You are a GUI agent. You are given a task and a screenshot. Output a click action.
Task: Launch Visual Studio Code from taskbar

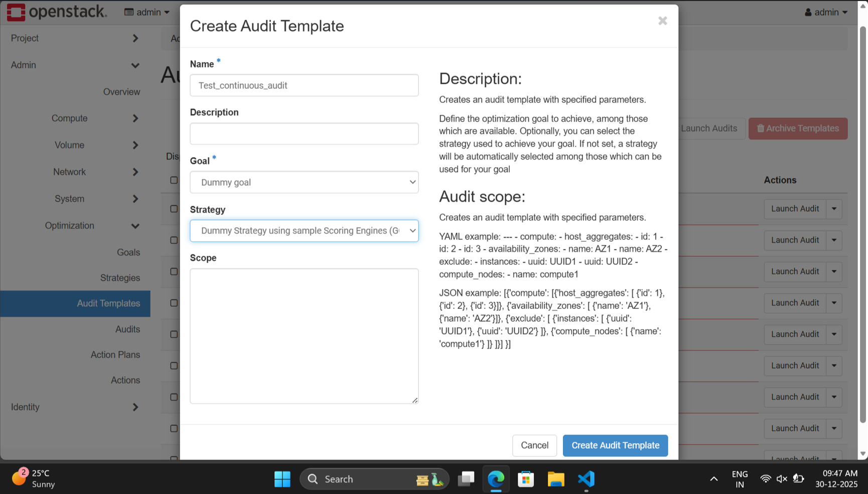pos(586,479)
